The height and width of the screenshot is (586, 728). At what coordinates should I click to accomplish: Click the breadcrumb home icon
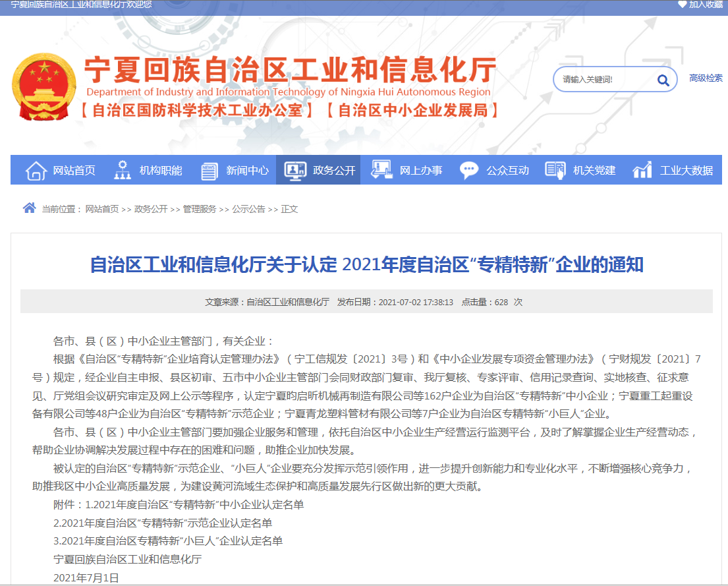29,208
